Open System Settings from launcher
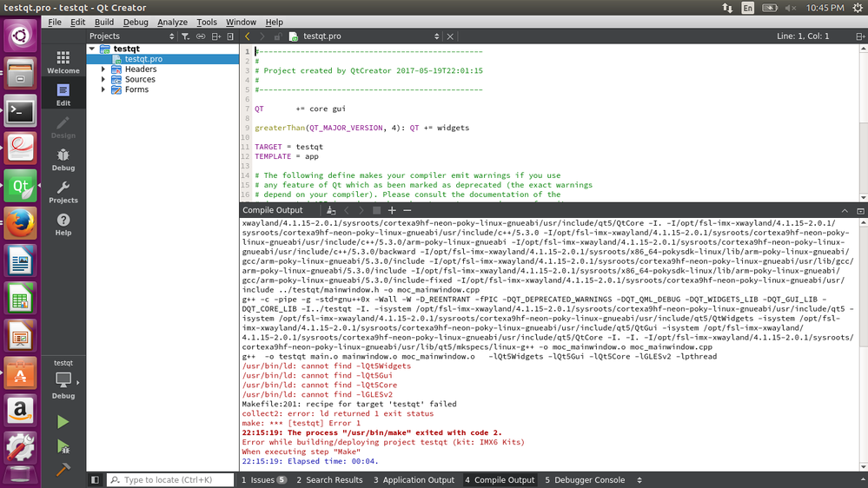Viewport: 868px width, 488px height. click(x=21, y=447)
